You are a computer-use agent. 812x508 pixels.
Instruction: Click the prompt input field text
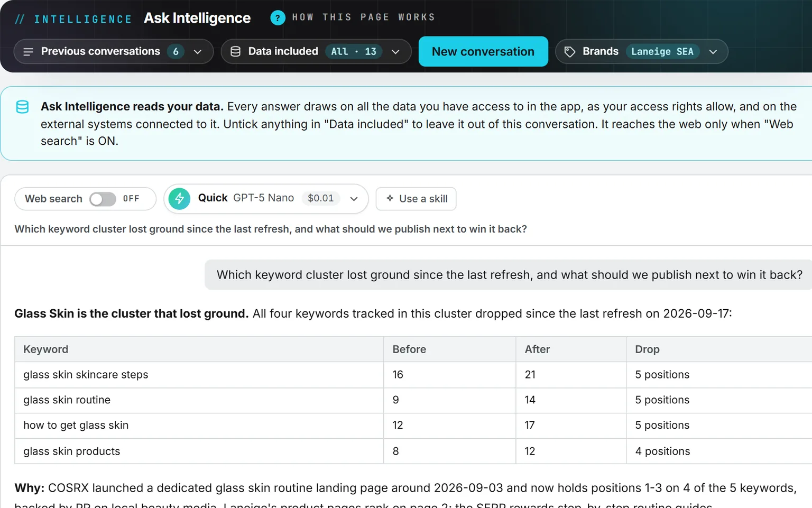tap(271, 229)
